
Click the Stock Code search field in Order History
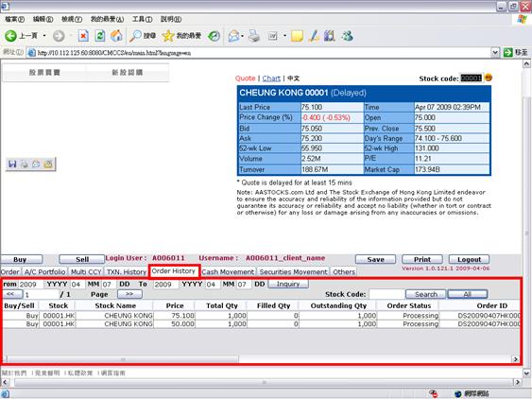[x=386, y=294]
